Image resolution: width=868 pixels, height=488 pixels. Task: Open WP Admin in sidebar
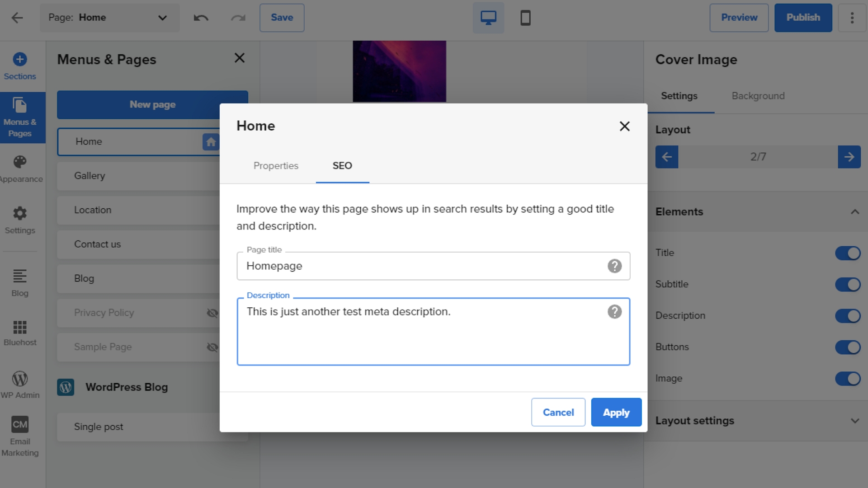click(x=20, y=385)
